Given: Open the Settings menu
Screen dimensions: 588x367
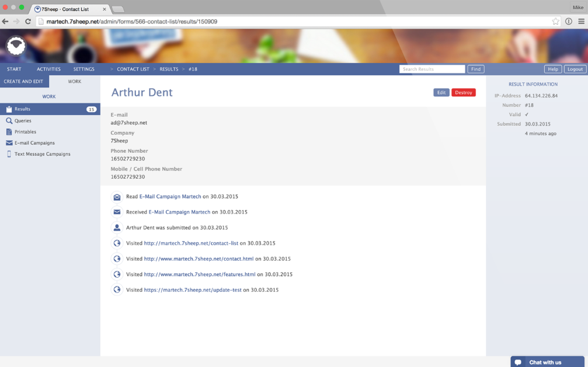Looking at the screenshot, I should tap(83, 69).
